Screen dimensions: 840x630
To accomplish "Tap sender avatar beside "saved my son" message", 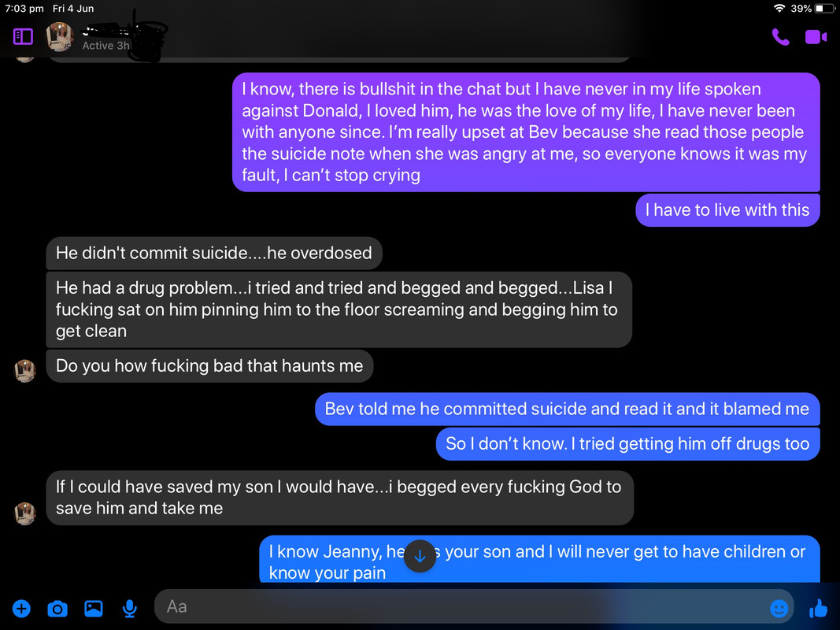I will 24,513.
